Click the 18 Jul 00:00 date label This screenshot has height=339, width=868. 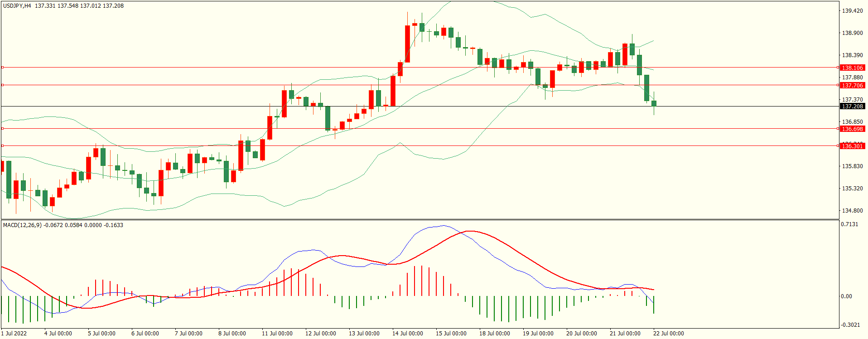tap(495, 334)
